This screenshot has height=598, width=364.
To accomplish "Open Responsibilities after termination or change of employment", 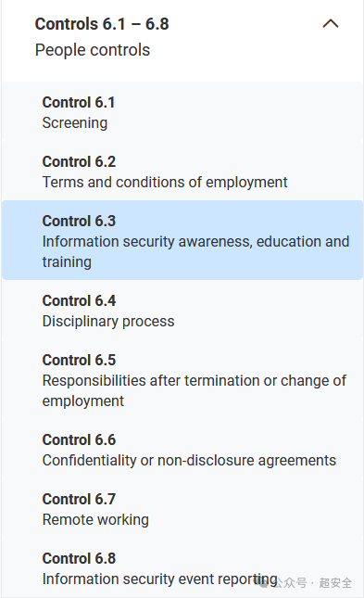I will pos(195,391).
